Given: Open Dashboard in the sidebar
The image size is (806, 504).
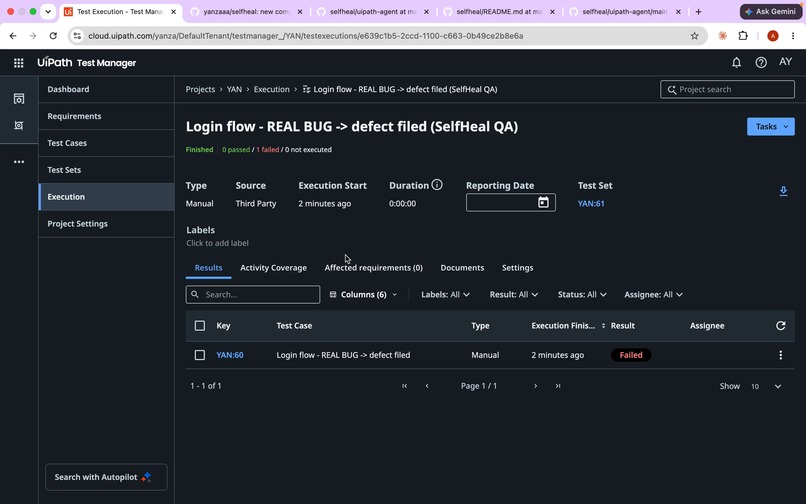Looking at the screenshot, I should pyautogui.click(x=106, y=89).
